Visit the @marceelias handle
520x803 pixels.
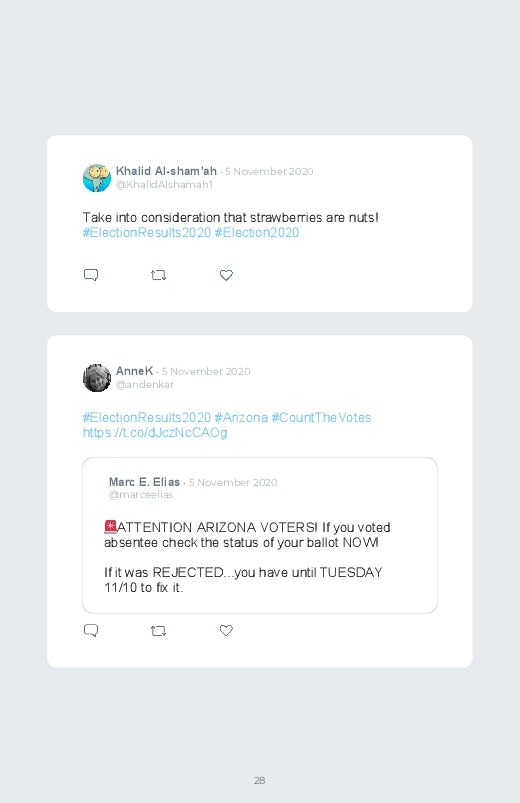(141, 495)
